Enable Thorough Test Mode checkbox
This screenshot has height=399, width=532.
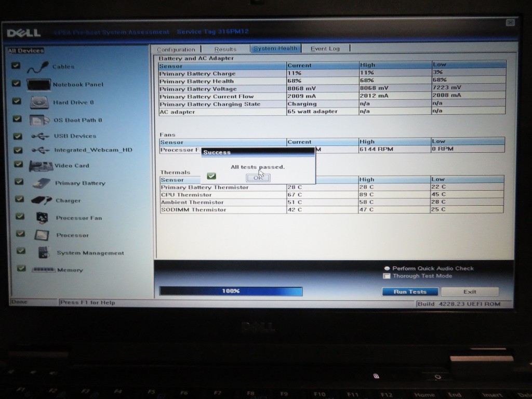tap(387, 276)
